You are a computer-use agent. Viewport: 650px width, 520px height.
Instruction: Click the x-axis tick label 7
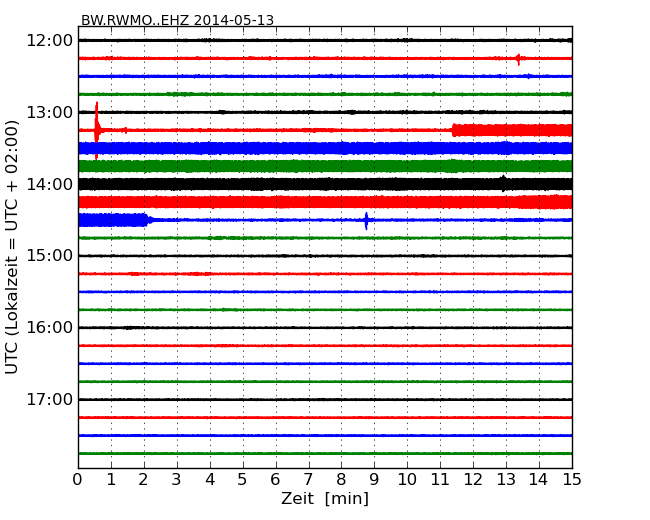pos(308,479)
